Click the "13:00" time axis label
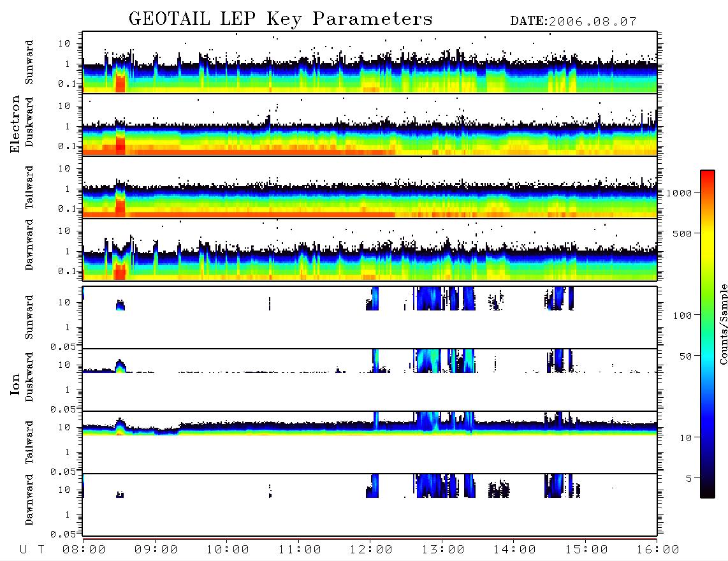 pos(443,550)
